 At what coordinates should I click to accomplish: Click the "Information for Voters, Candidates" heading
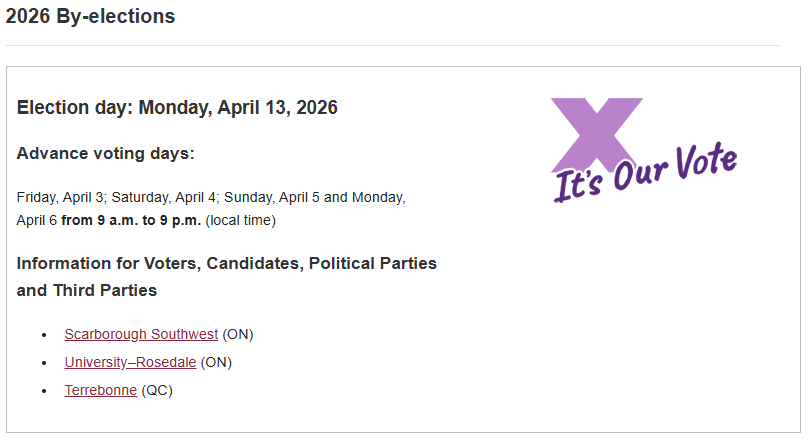pos(227,264)
